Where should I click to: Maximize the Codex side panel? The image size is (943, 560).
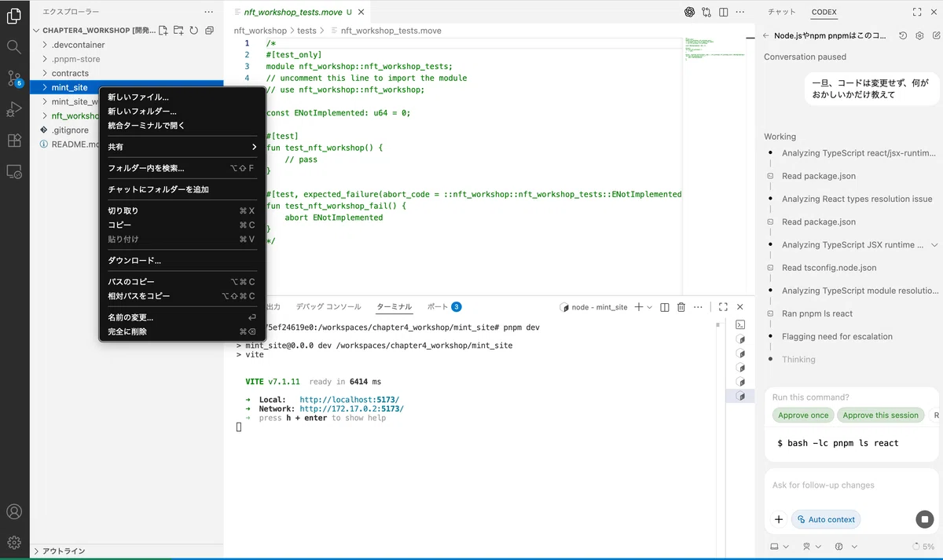pos(916,12)
